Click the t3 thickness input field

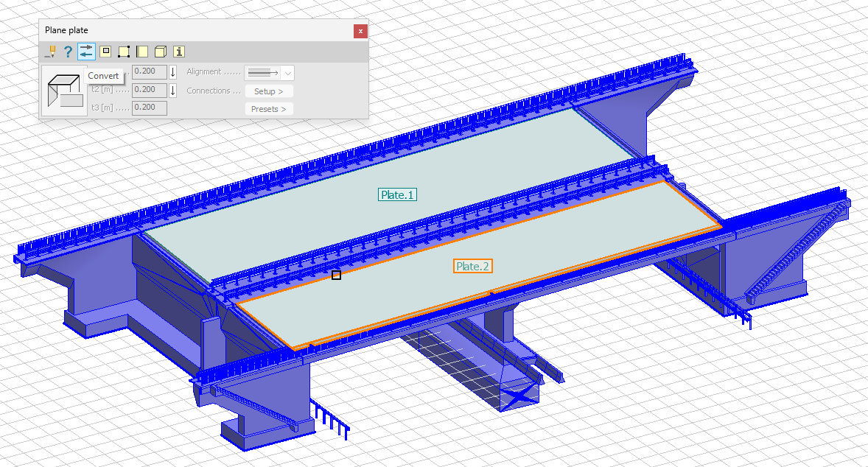click(x=149, y=108)
